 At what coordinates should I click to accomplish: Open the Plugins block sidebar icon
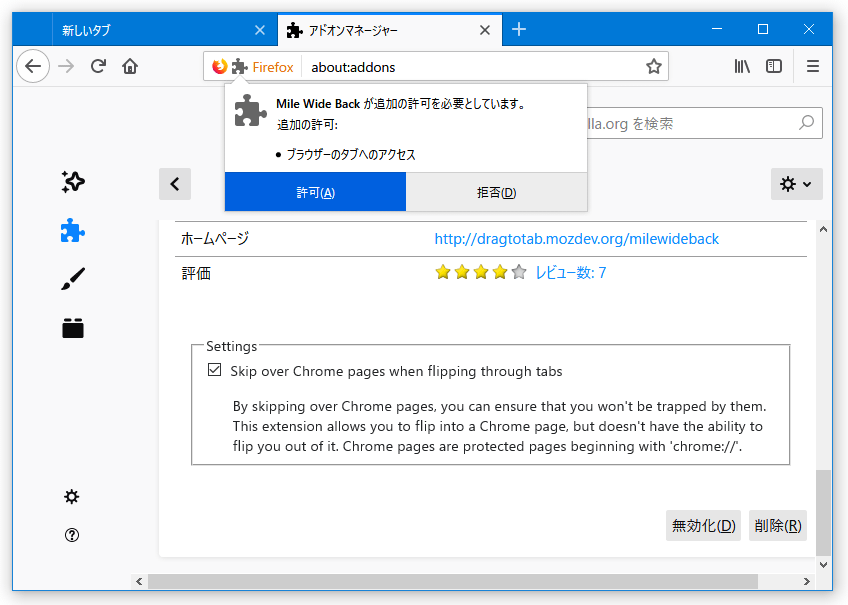pos(73,328)
